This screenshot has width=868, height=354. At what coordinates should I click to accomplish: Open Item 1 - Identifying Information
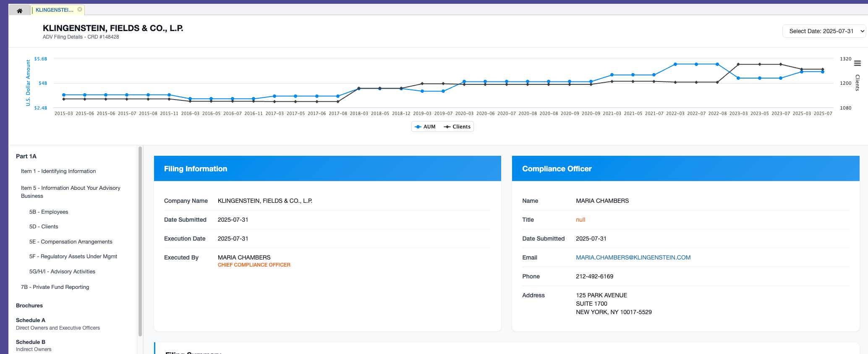click(58, 171)
